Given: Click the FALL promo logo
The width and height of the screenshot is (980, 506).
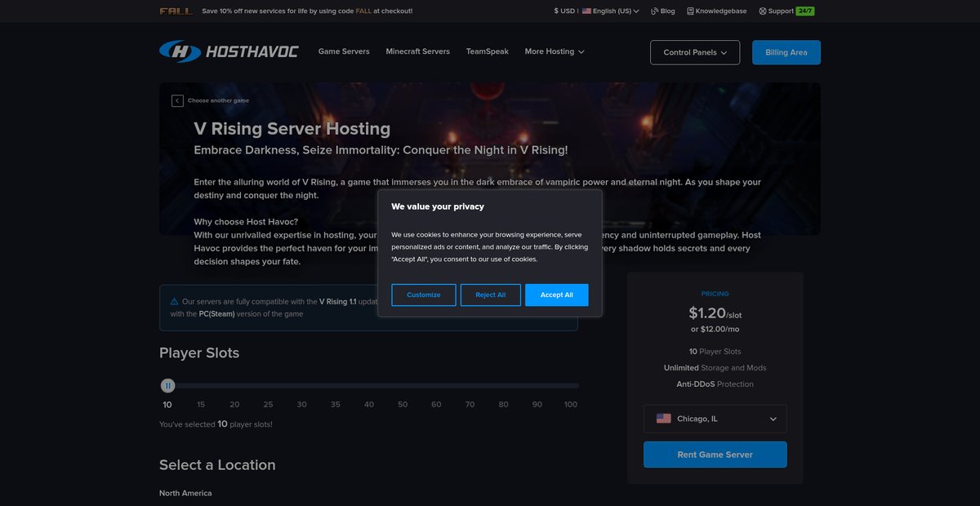Looking at the screenshot, I should click(176, 11).
